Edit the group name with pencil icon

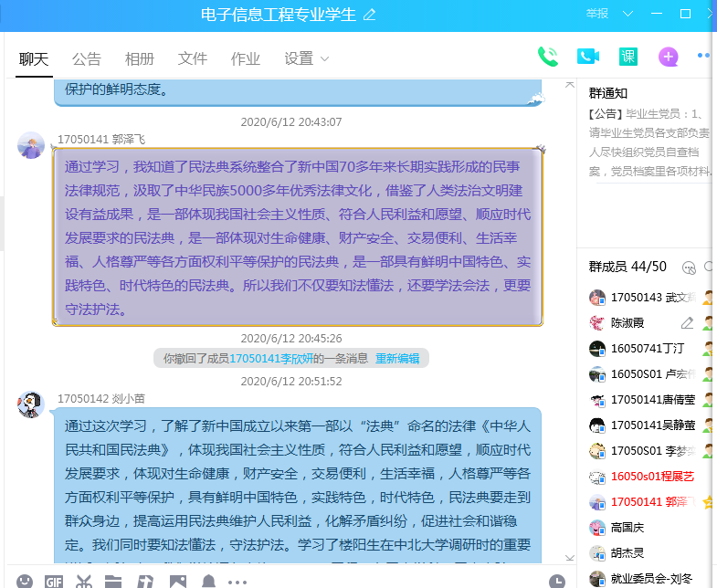[369, 15]
